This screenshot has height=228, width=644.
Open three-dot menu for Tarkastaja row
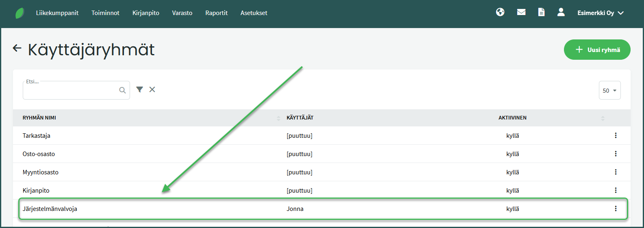pos(616,135)
